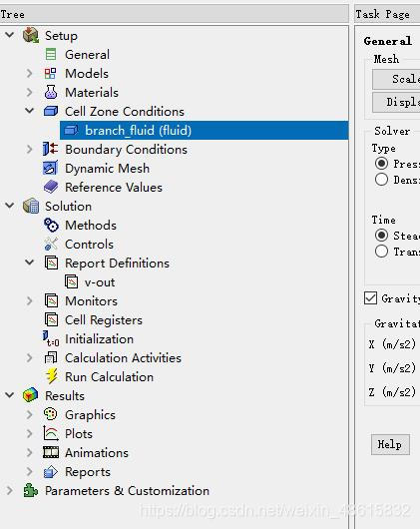The image size is (420, 529).
Task: Expand the Boundary Conditions node
Action: (30, 149)
